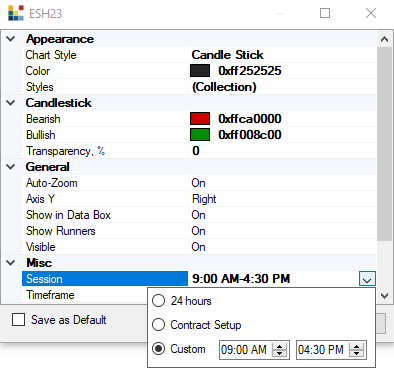Collapse the General section
This screenshot has height=376, width=394.
pos(11,167)
